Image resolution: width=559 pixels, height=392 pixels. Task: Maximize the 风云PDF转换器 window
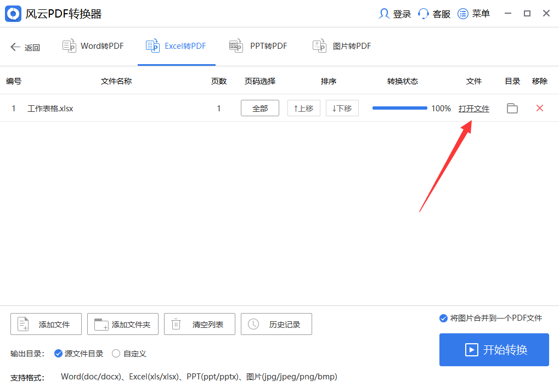pyautogui.click(x=527, y=14)
